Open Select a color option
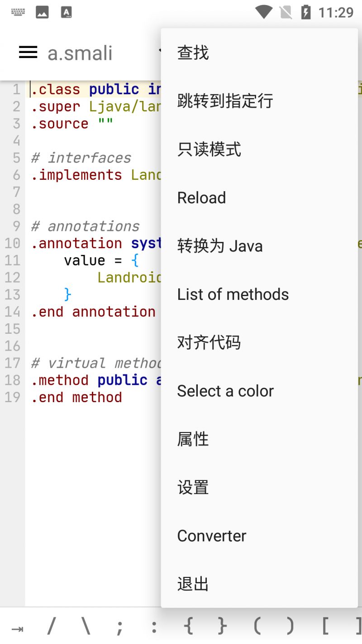 (x=259, y=391)
